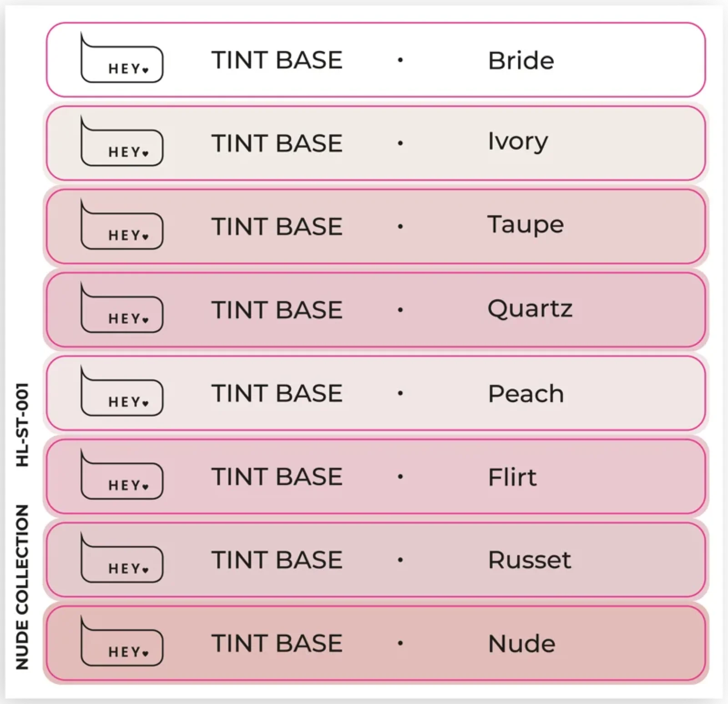Click TINT BASE text in Nude row
728x704 pixels.
coord(277,644)
